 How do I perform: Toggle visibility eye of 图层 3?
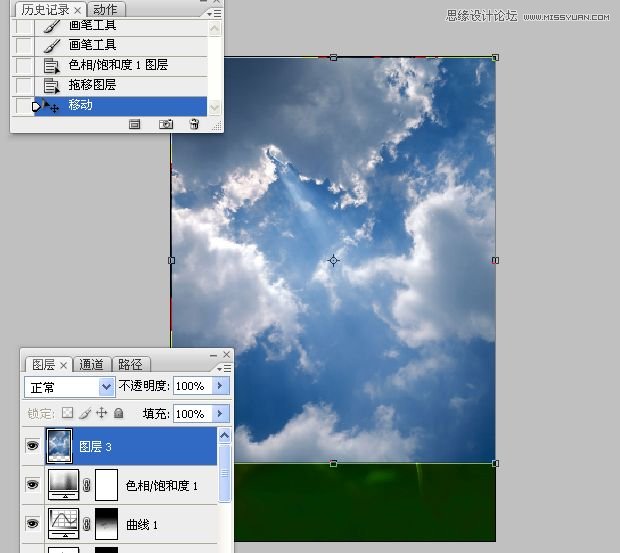click(32, 446)
